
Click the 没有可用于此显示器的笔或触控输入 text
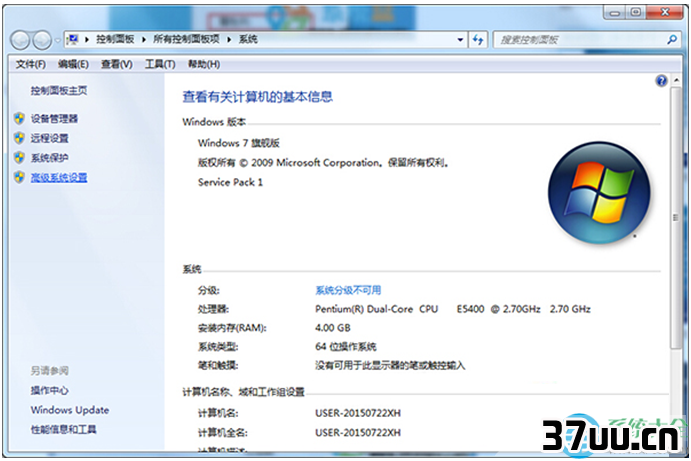point(390,365)
